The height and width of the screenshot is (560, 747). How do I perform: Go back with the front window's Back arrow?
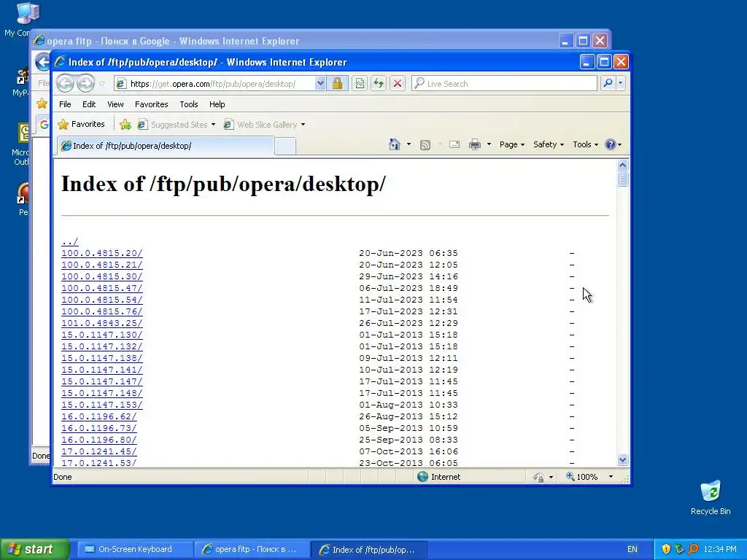click(x=66, y=84)
